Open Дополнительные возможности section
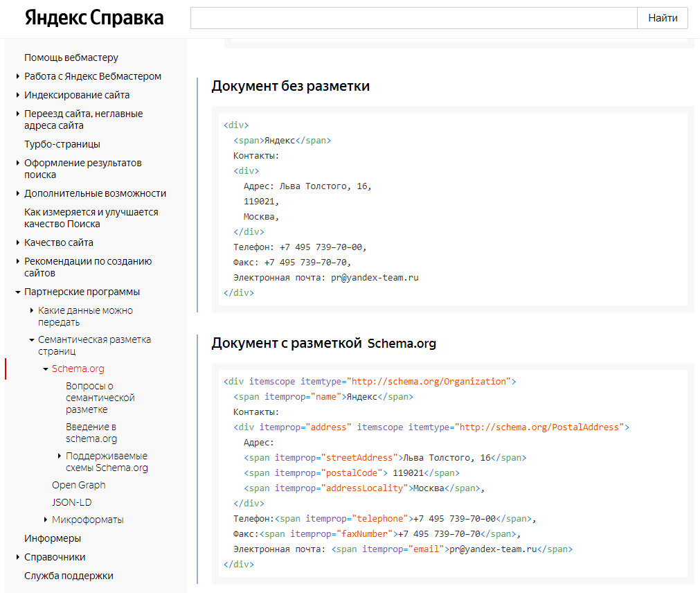Viewport: 700px width, 593px height. 95,193
